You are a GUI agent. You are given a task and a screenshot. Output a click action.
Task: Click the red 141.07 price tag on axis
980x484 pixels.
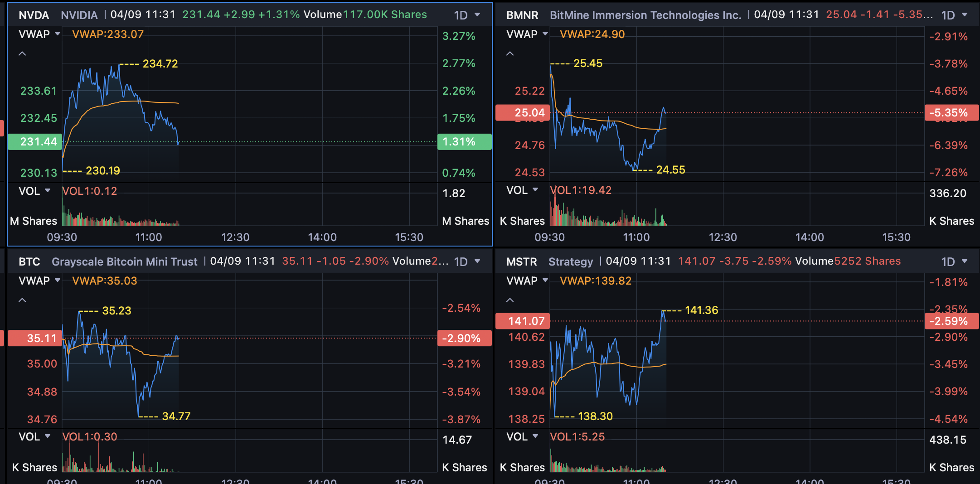click(x=523, y=321)
